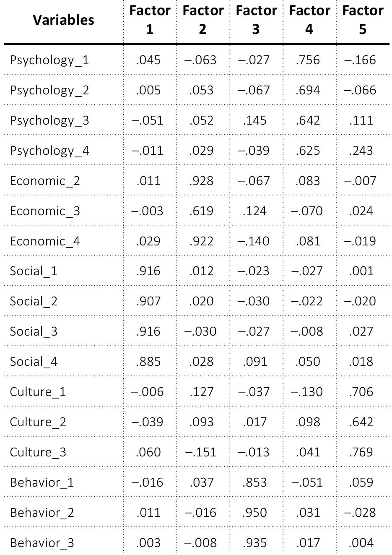Select the .619 value in Economic_3 row
The image size is (392, 555).
point(201,211)
